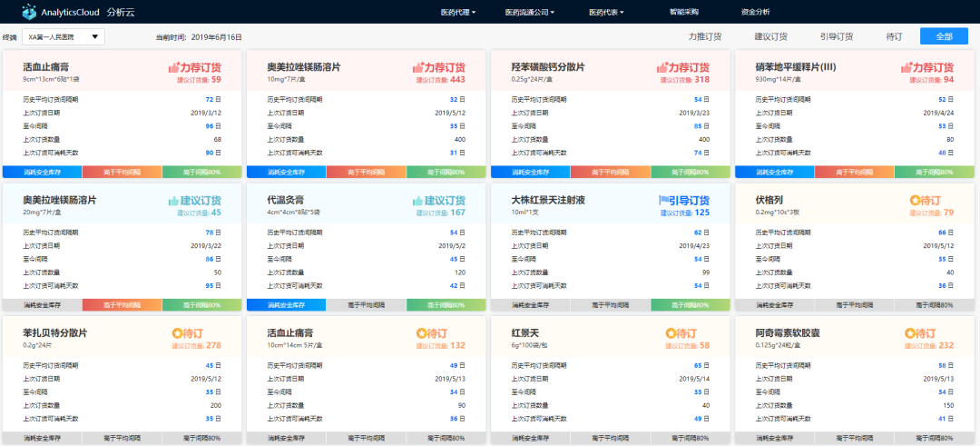Filter the cards by 力推订货
Image resolution: width=980 pixels, height=446 pixels.
704,36
